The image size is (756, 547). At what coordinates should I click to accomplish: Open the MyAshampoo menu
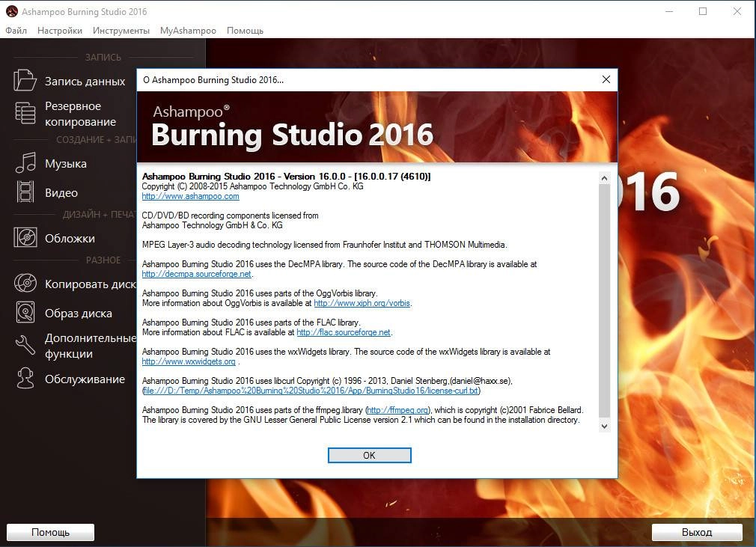pyautogui.click(x=188, y=31)
